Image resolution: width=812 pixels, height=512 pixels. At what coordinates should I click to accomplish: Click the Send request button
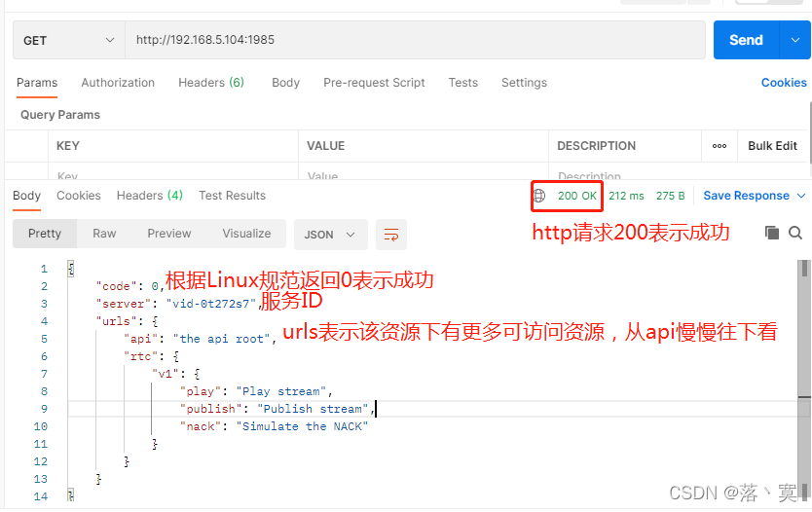click(746, 40)
